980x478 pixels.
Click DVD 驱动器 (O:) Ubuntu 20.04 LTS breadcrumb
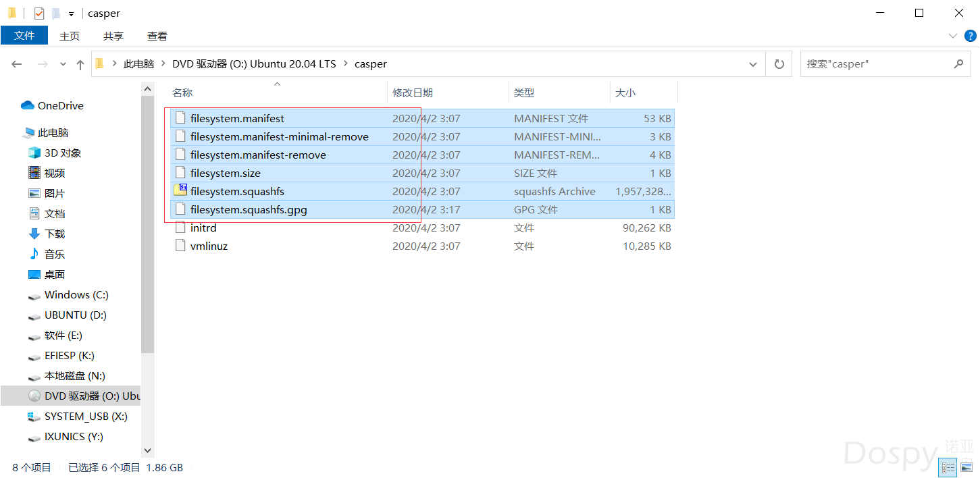point(254,63)
